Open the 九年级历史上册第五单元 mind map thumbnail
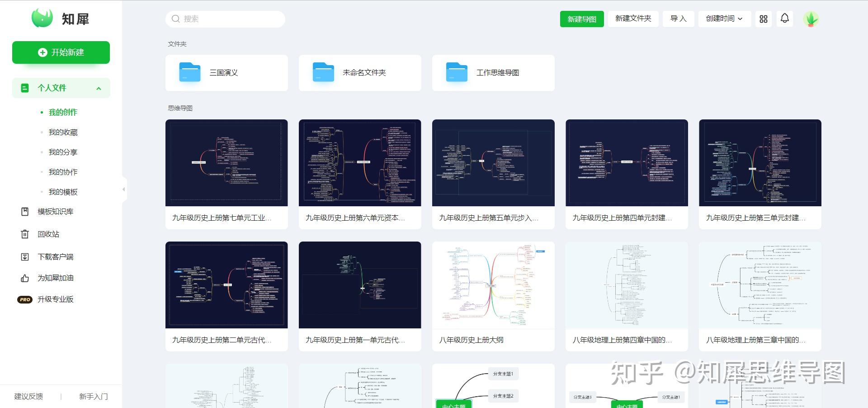 click(493, 163)
